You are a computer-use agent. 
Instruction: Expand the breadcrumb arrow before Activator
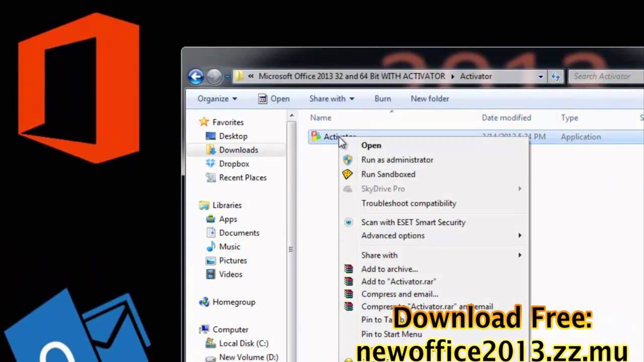452,76
